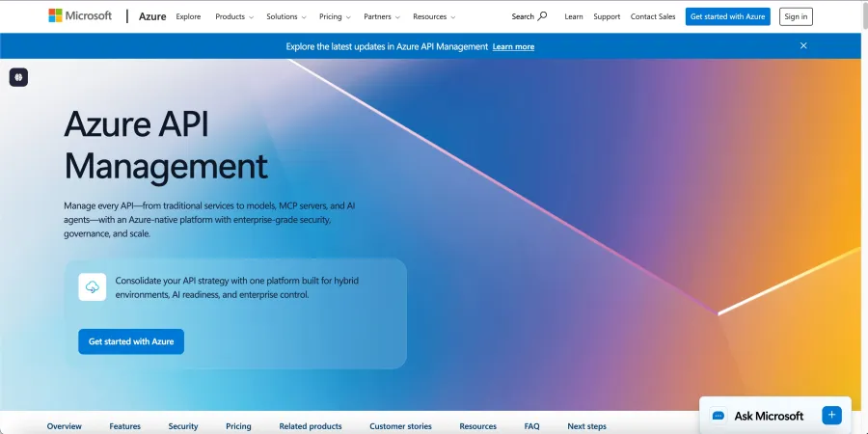Expand the Products dropdown menu
868x434 pixels.
click(234, 16)
